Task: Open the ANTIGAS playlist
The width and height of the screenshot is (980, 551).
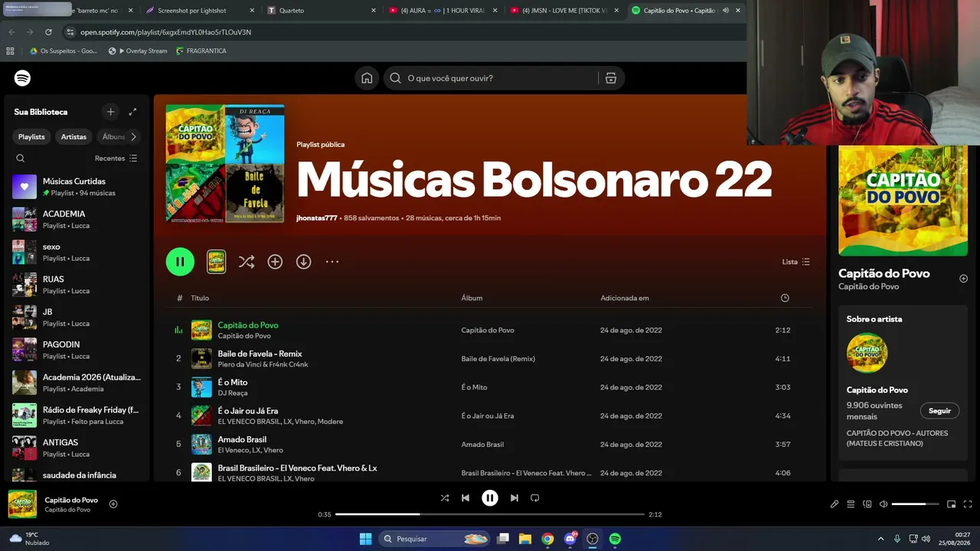Action: coord(77,448)
